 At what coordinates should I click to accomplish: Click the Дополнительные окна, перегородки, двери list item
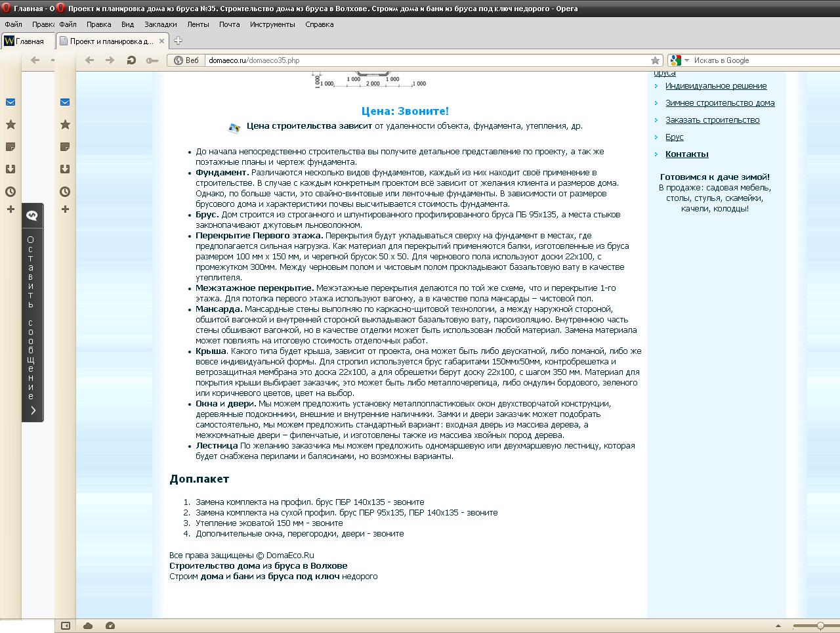click(x=300, y=534)
